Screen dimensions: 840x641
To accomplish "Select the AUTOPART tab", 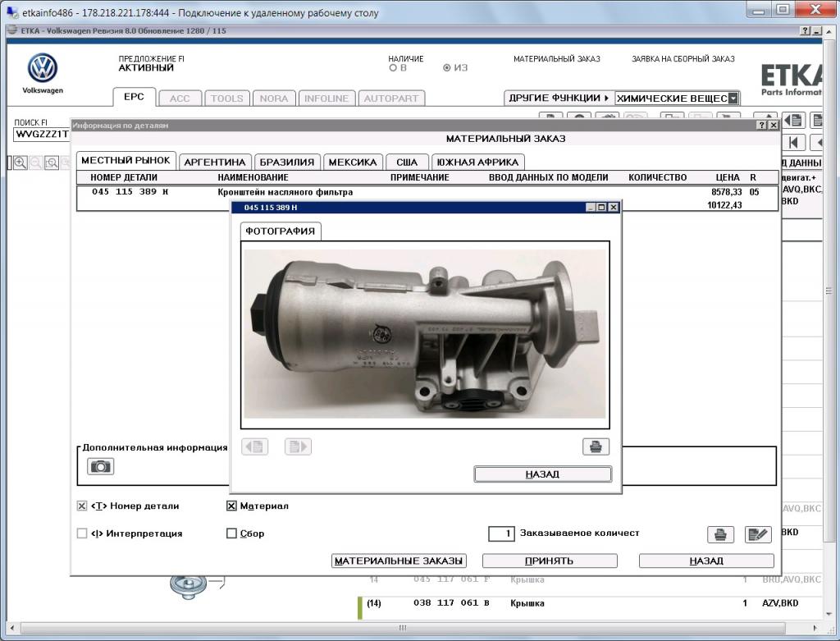I will pyautogui.click(x=391, y=98).
